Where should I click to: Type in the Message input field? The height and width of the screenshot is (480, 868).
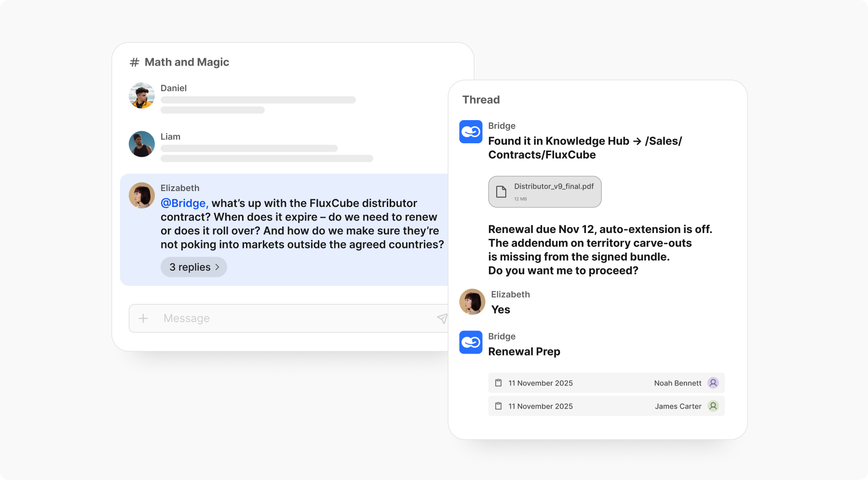coord(289,318)
